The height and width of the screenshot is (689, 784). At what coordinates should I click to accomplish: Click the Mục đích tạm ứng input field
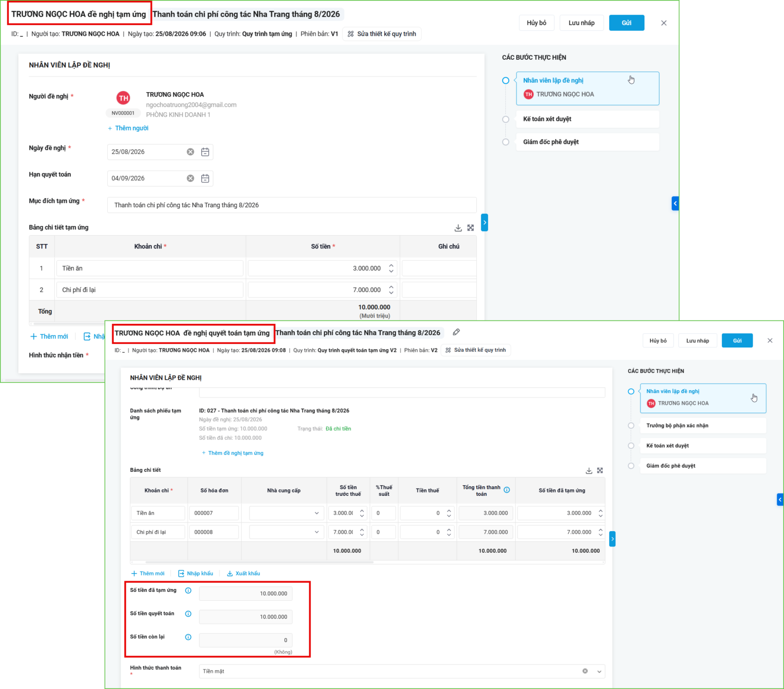292,205
